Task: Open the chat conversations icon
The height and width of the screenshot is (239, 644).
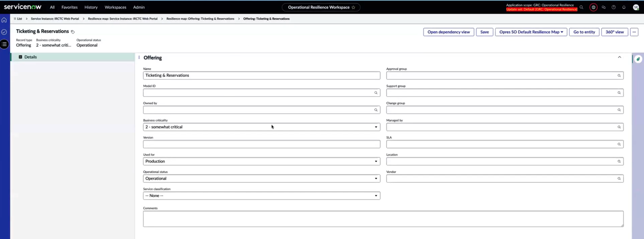Action: coord(603,7)
